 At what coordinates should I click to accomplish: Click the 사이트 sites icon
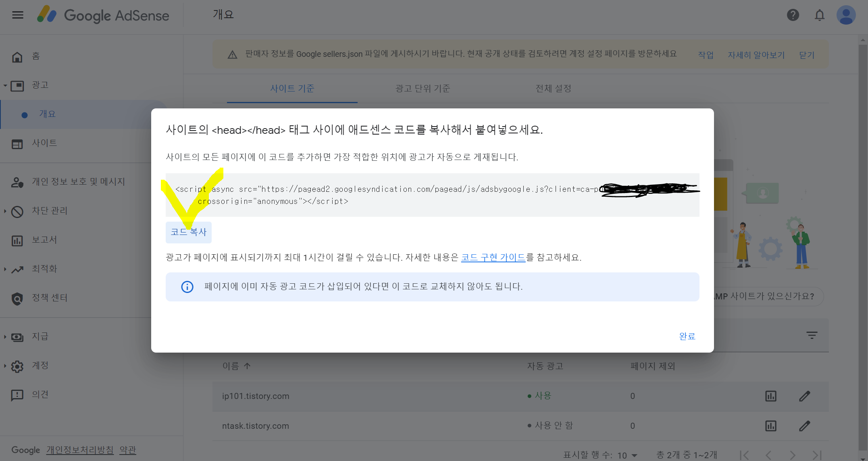click(17, 144)
